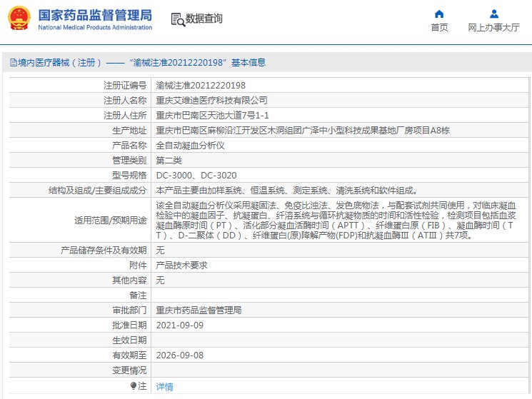Click the NMPA national emblem logo

pos(19,19)
